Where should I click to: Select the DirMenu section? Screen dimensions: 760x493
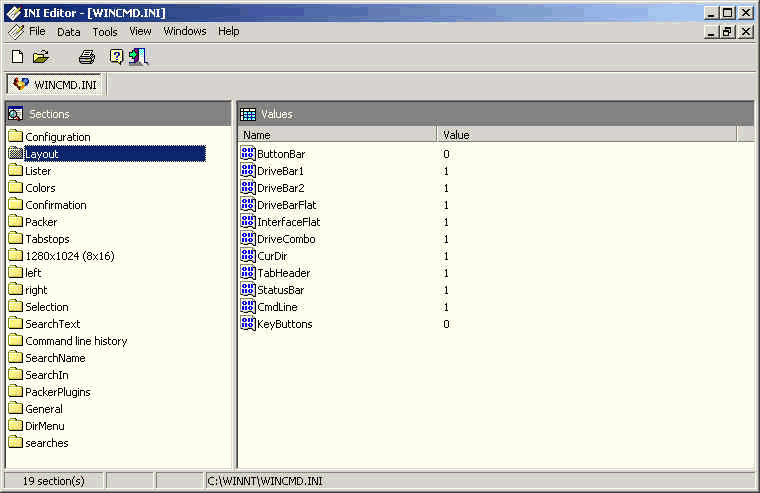click(45, 426)
